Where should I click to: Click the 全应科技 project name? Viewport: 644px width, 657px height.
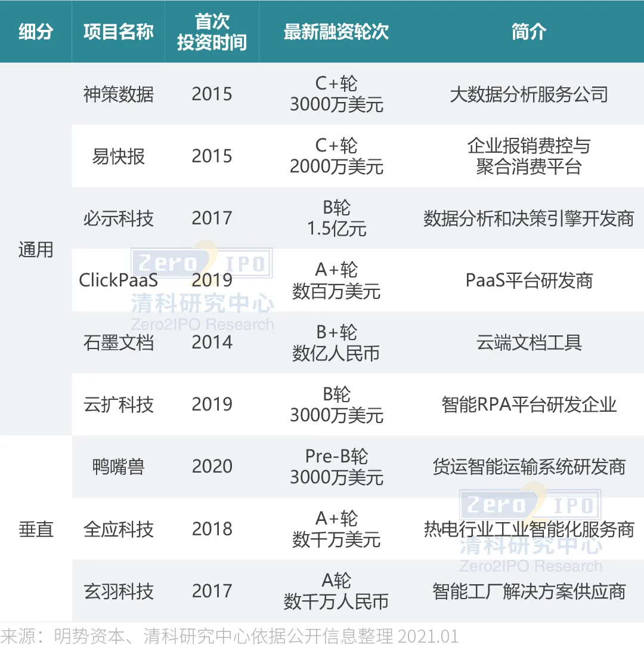118,529
